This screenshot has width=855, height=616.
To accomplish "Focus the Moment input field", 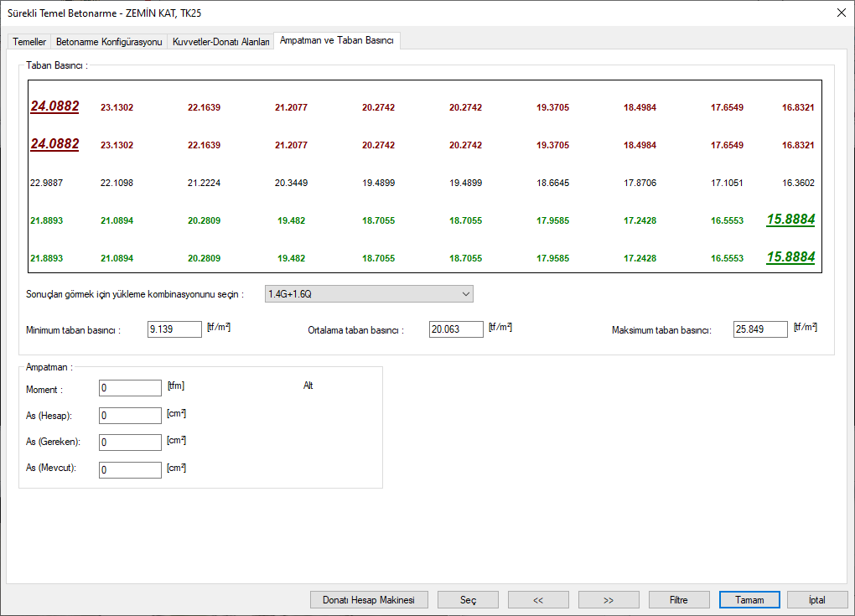I will tap(130, 388).
